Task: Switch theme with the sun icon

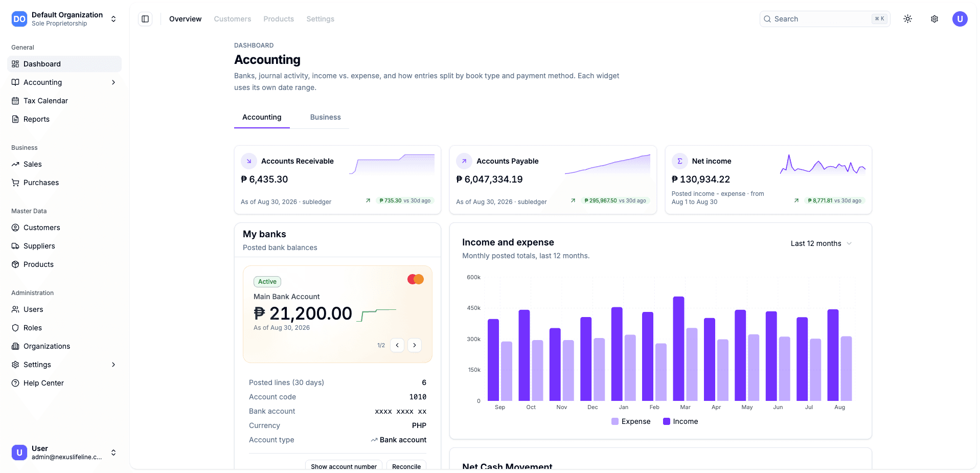Action: click(x=907, y=19)
